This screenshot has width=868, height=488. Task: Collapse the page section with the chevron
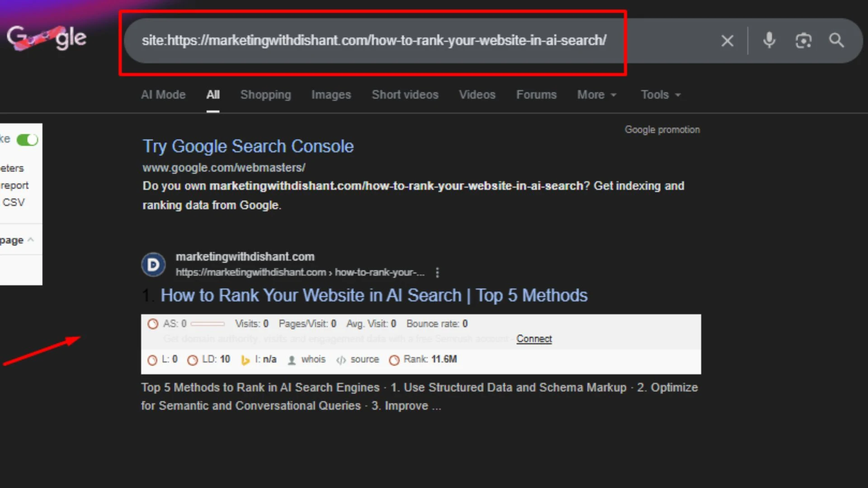31,239
